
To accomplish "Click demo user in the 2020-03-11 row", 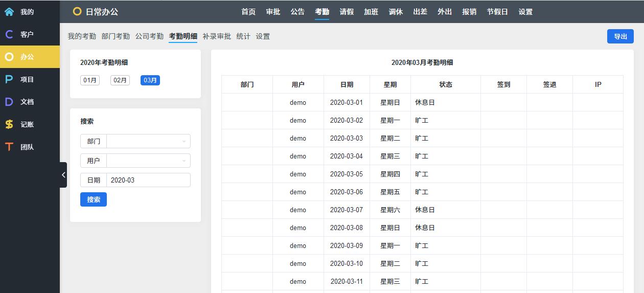I will [x=298, y=281].
